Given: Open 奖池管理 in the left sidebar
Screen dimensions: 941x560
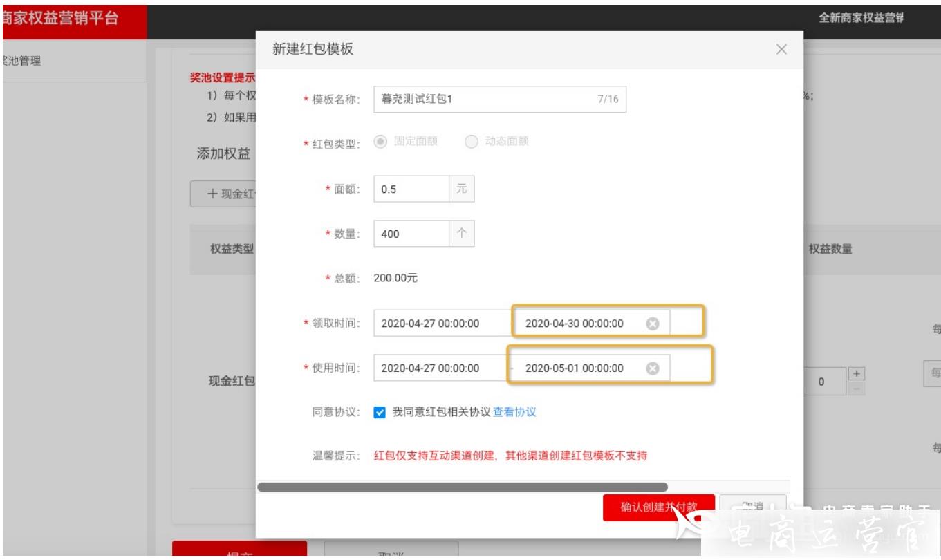Looking at the screenshot, I should pos(21,61).
